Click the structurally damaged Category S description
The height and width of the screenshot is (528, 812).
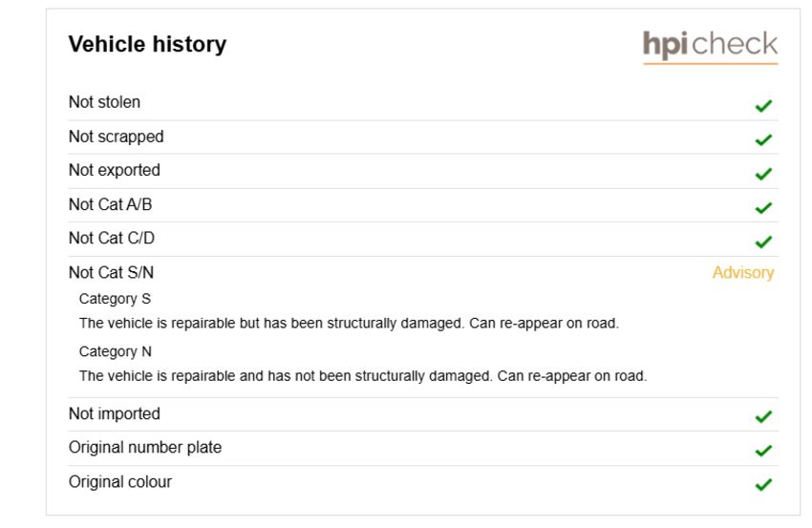tap(349, 323)
